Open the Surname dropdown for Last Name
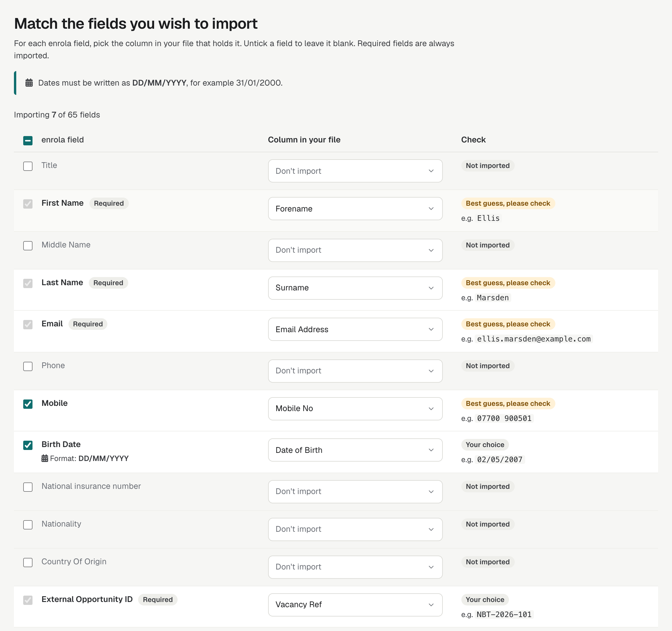The width and height of the screenshot is (672, 631). click(x=355, y=288)
